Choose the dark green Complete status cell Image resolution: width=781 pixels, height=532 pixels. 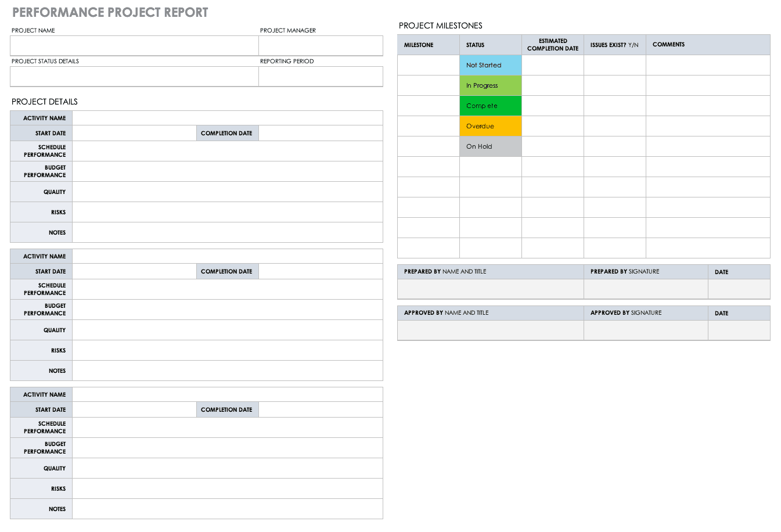[x=490, y=106]
